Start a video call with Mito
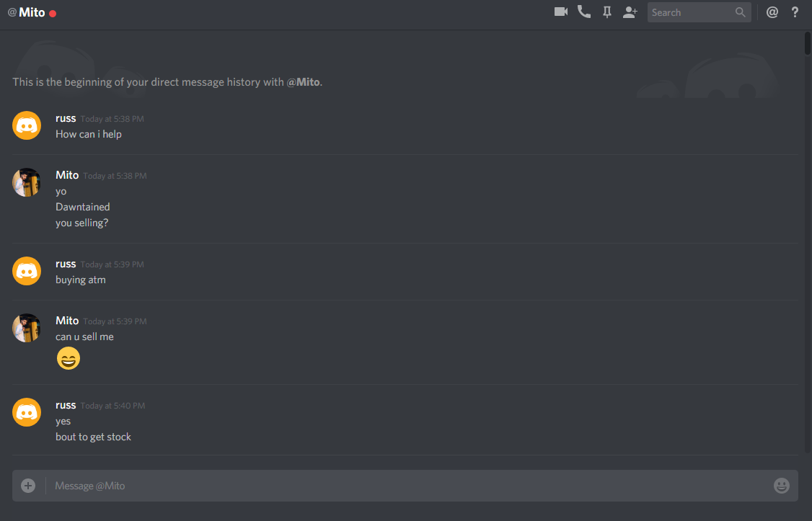Viewport: 812px width, 521px height. pyautogui.click(x=561, y=12)
